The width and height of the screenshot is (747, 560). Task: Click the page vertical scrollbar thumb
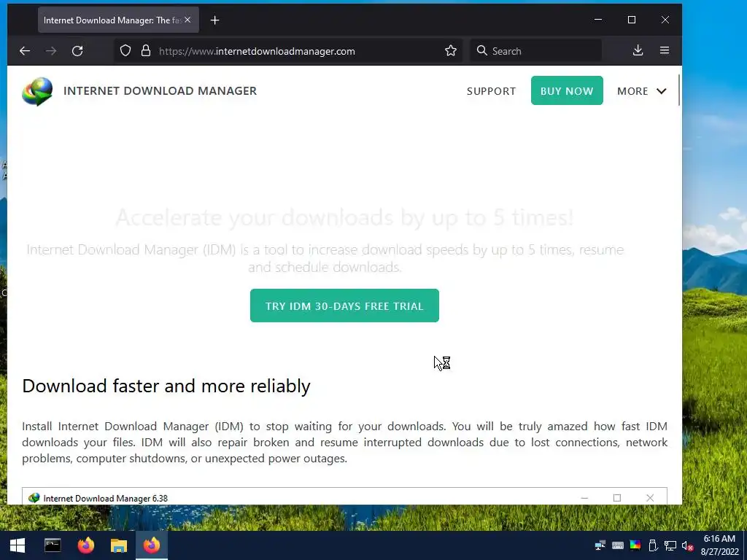[x=679, y=90]
